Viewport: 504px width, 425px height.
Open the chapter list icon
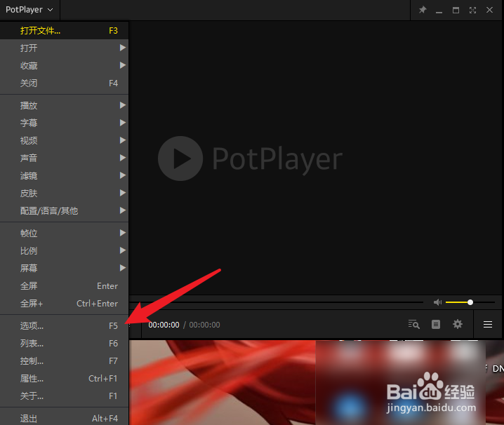[x=435, y=325]
